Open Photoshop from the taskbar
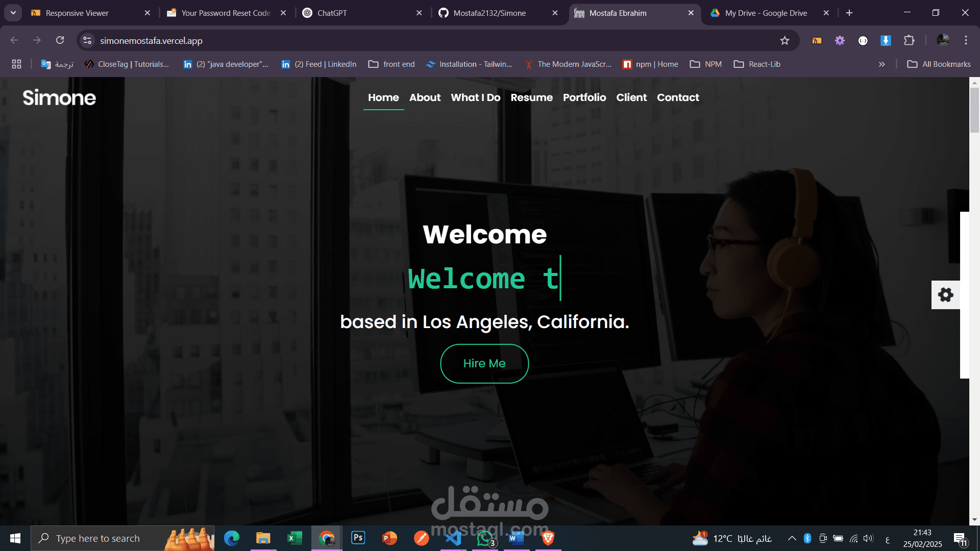The width and height of the screenshot is (980, 551). pyautogui.click(x=358, y=538)
